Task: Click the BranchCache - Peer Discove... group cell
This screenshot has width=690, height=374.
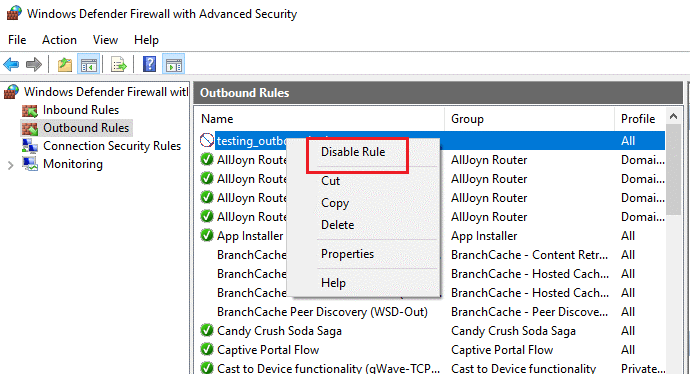Action: click(x=529, y=312)
